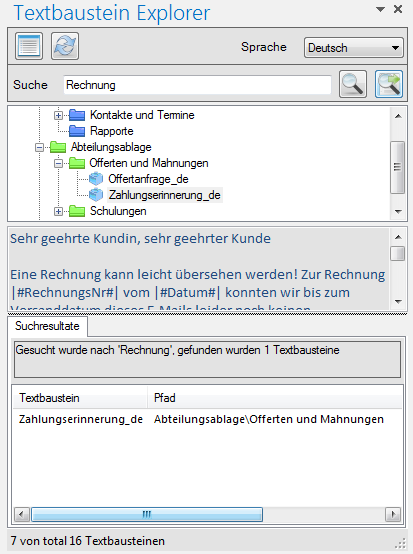Click the refresh arrows icon
The height and width of the screenshot is (554, 413).
coord(65,46)
